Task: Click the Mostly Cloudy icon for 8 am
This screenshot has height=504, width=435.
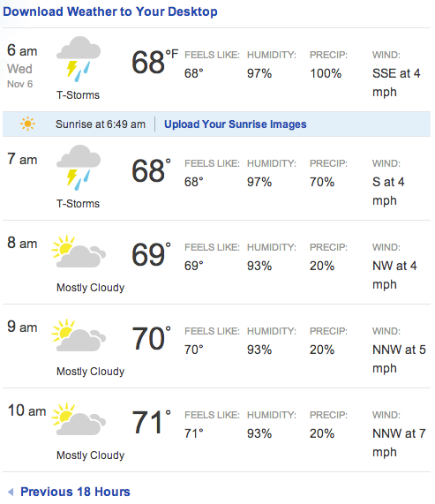Action: click(79, 252)
